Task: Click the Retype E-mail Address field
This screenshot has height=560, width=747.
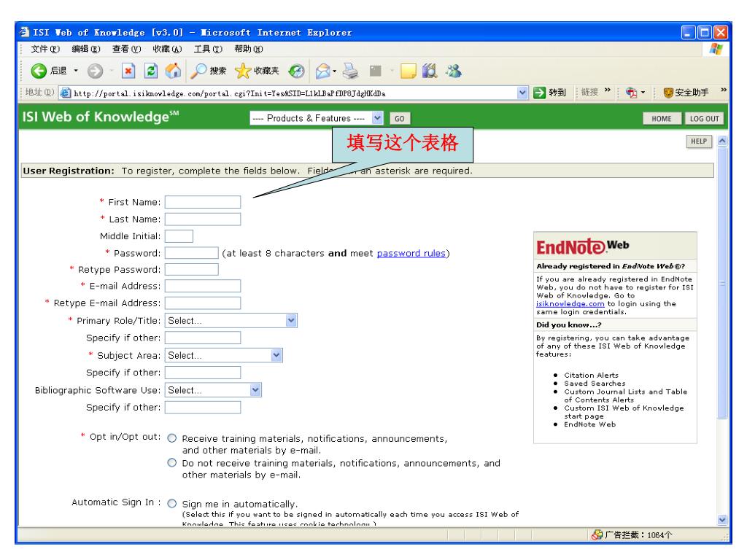Action: (203, 303)
